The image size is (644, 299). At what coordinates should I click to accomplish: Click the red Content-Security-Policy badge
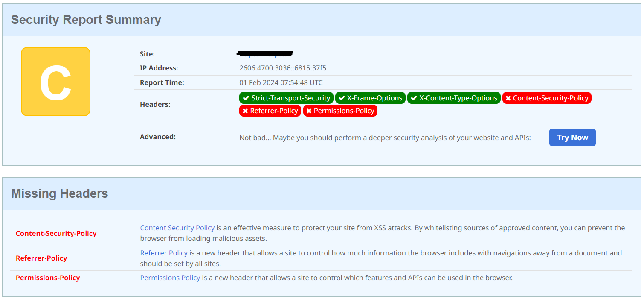pyautogui.click(x=547, y=98)
